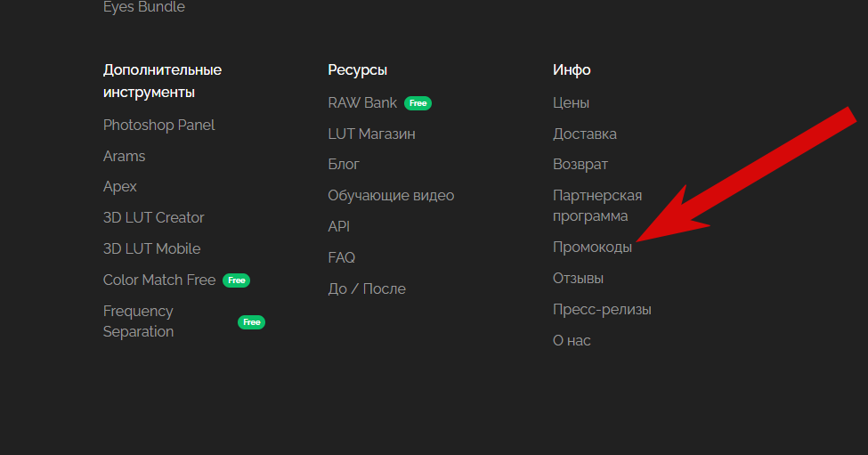This screenshot has width=868, height=455.
Task: View the До / После page
Action: (x=366, y=289)
